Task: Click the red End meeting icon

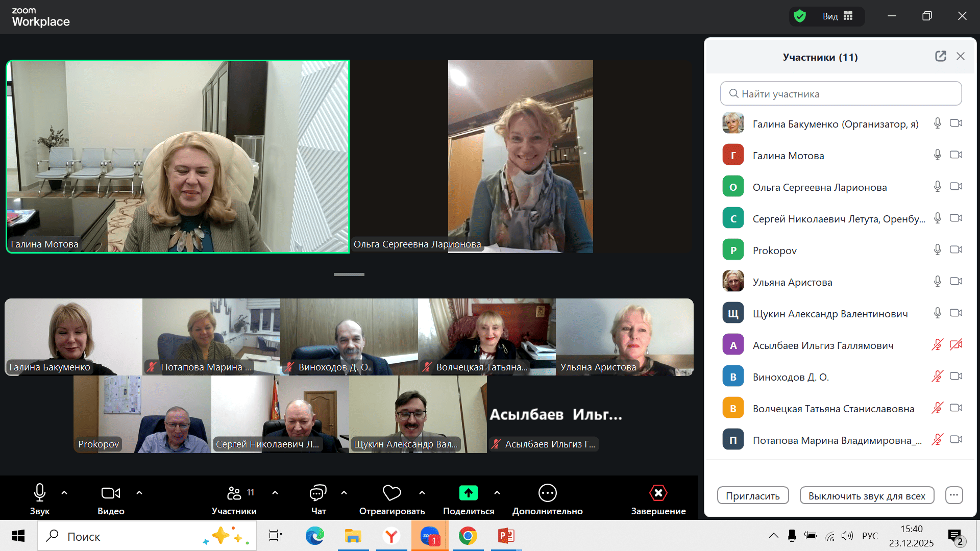Action: click(658, 493)
